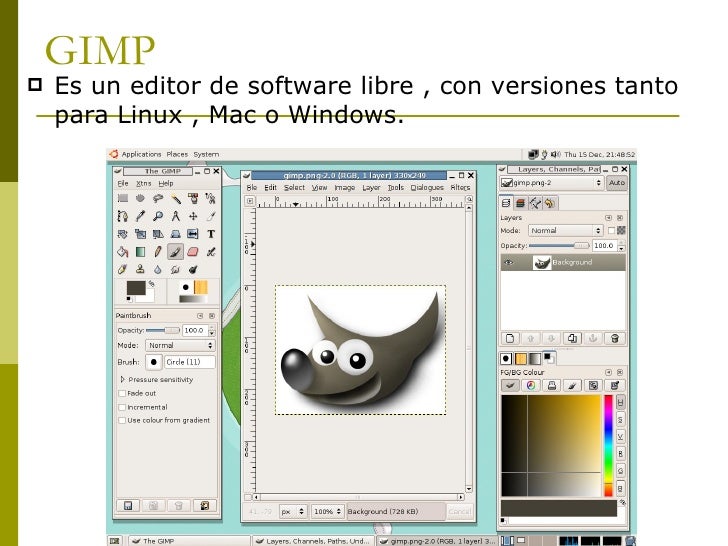
Task: Select the Scissors select tool
Action: (211, 199)
